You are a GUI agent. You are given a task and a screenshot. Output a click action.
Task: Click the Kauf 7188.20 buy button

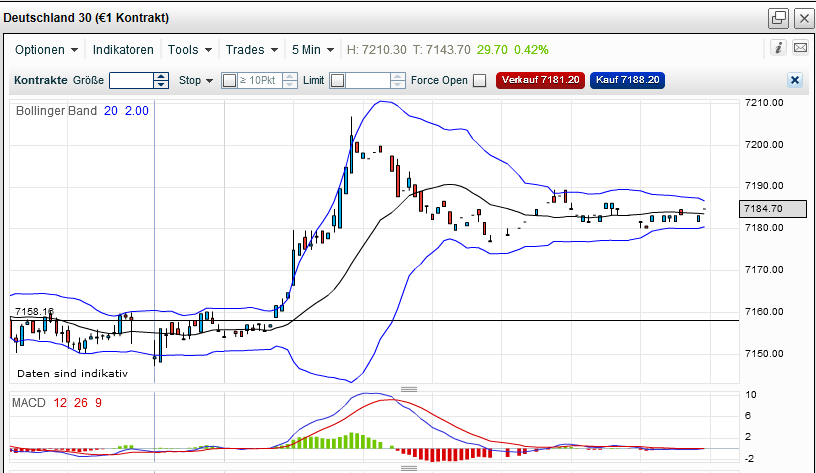(628, 80)
